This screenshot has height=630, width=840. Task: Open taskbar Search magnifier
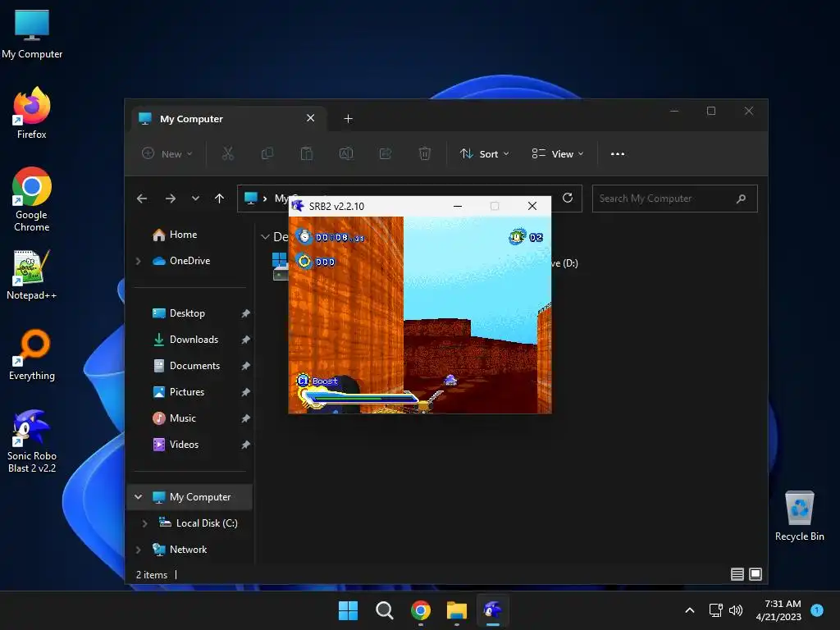point(384,610)
